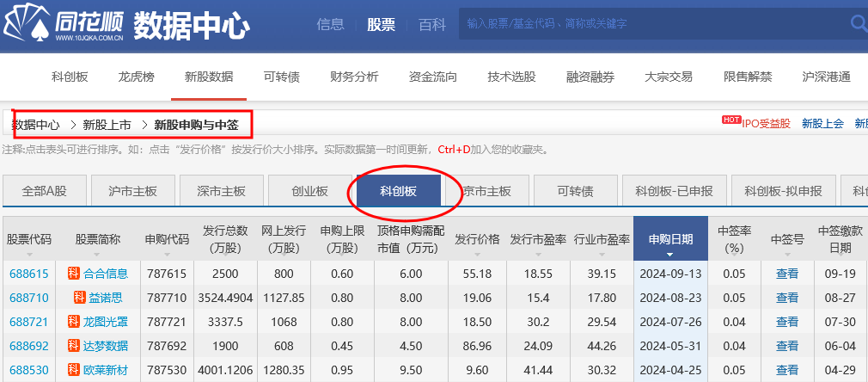Click the 科 badge beside 龙图光罩
This screenshot has height=382, width=868.
coord(74,322)
